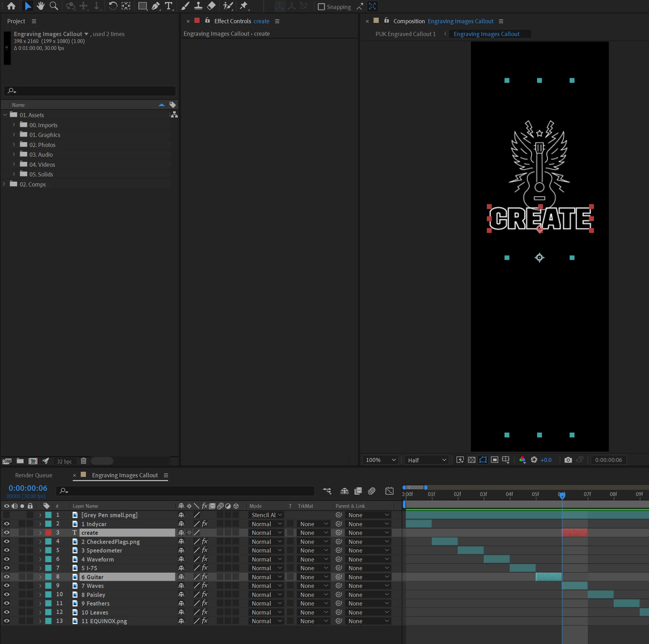
Task: Change label color of create layer
Action: pyautogui.click(x=48, y=532)
